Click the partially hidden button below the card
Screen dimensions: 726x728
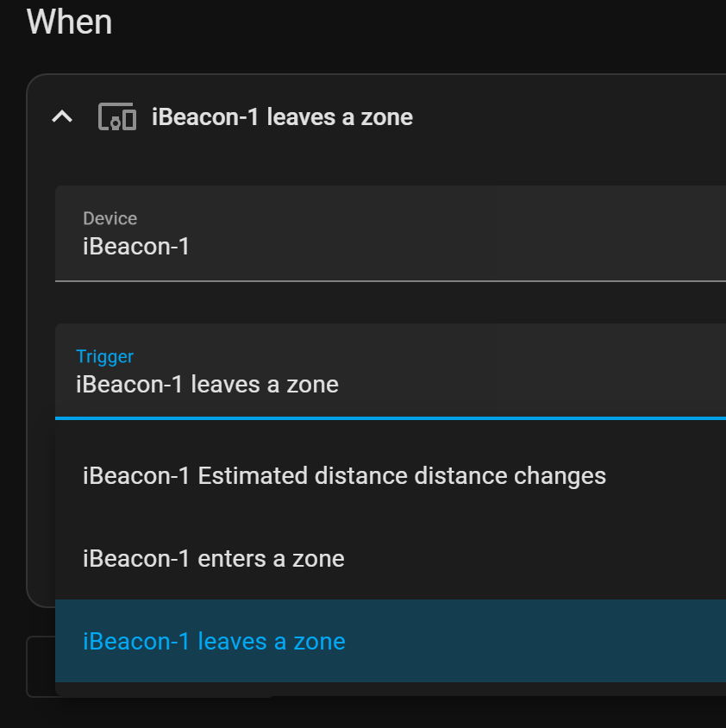[41, 667]
